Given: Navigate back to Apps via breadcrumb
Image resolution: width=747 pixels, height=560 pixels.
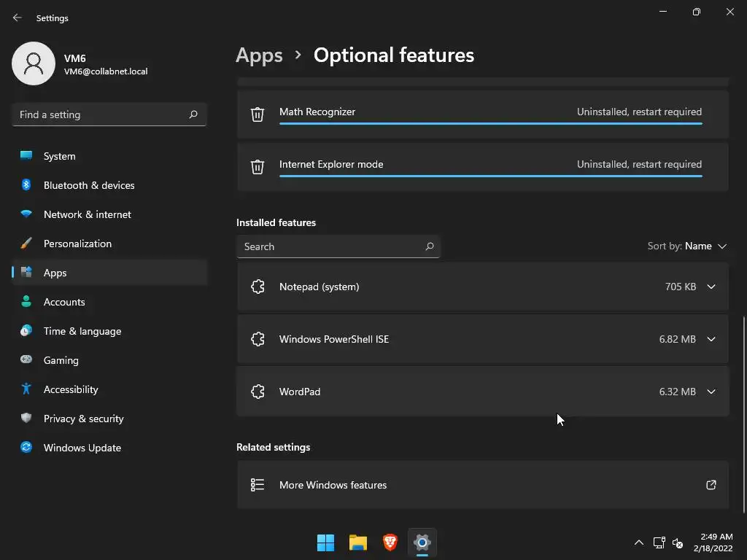Looking at the screenshot, I should tap(259, 55).
